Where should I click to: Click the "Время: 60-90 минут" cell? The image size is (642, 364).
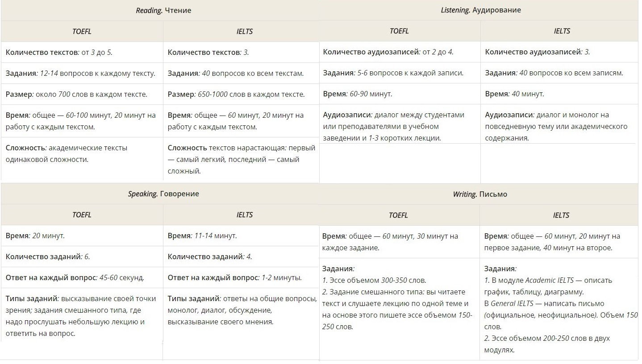358,94
